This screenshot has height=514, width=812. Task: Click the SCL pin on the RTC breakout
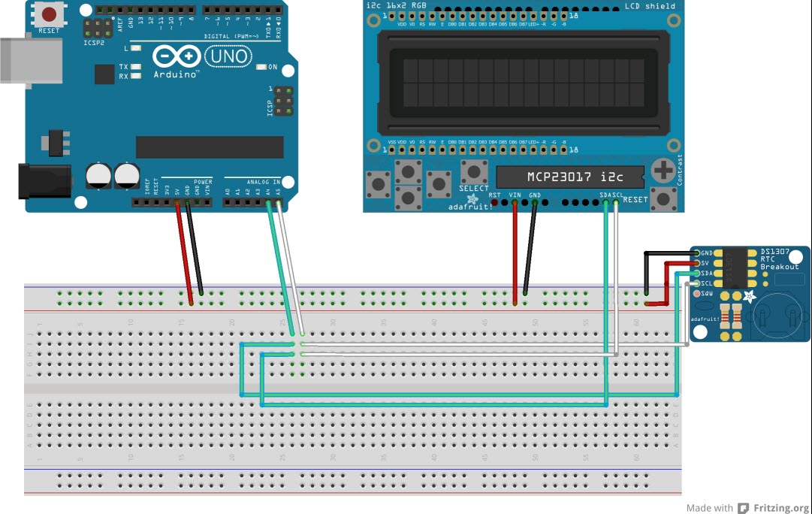click(x=697, y=283)
